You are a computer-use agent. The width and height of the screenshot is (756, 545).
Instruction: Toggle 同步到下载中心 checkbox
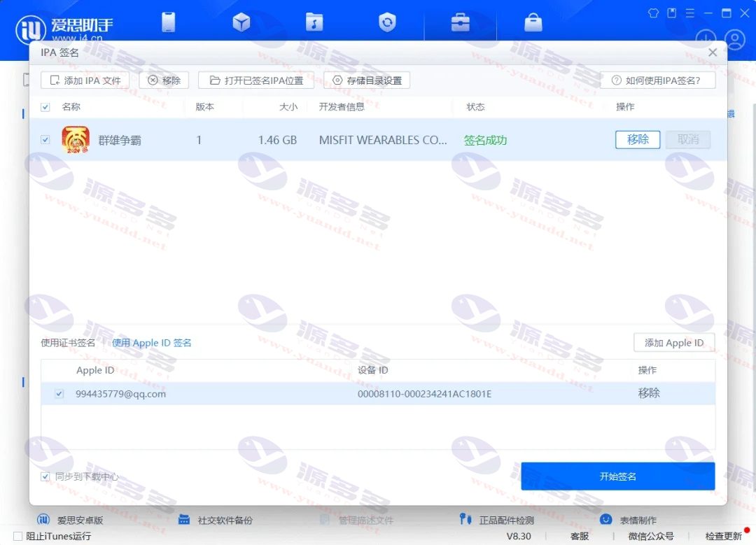pyautogui.click(x=45, y=476)
